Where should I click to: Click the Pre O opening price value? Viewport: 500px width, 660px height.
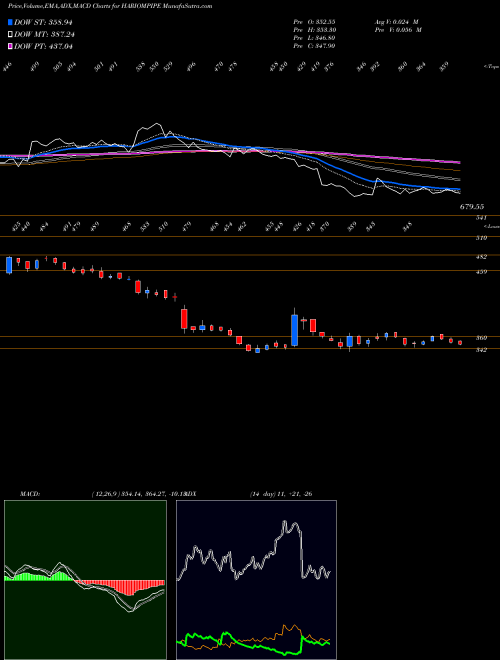314,21
